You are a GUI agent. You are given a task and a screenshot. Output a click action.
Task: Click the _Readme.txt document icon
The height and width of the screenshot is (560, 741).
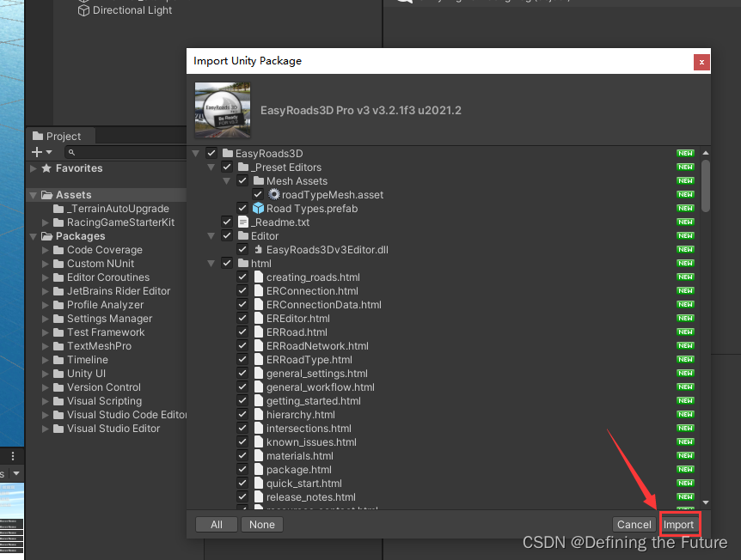tap(243, 222)
